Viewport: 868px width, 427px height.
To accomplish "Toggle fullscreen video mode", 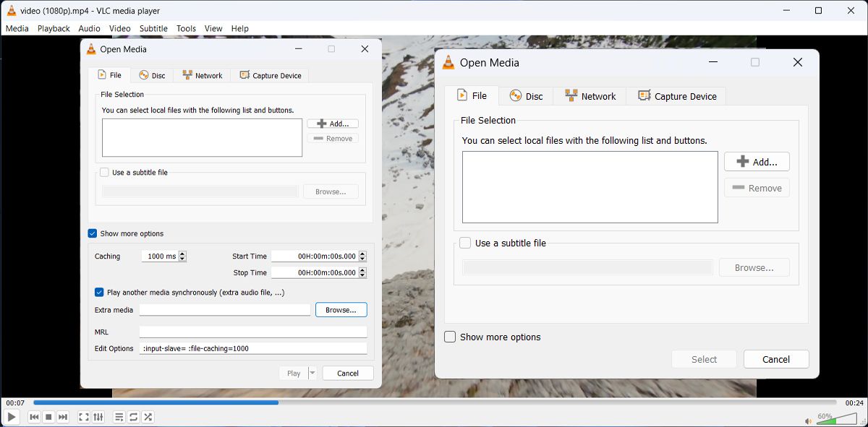I will click(x=83, y=417).
